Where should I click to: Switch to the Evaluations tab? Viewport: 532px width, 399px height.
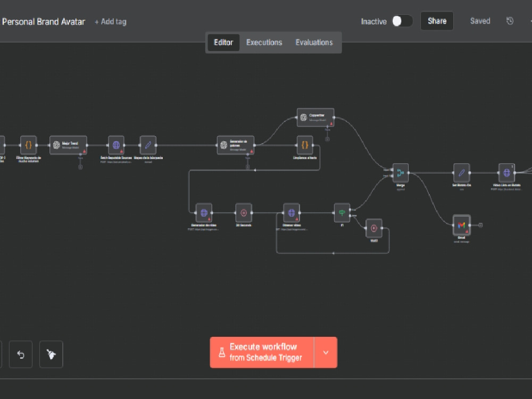(314, 43)
